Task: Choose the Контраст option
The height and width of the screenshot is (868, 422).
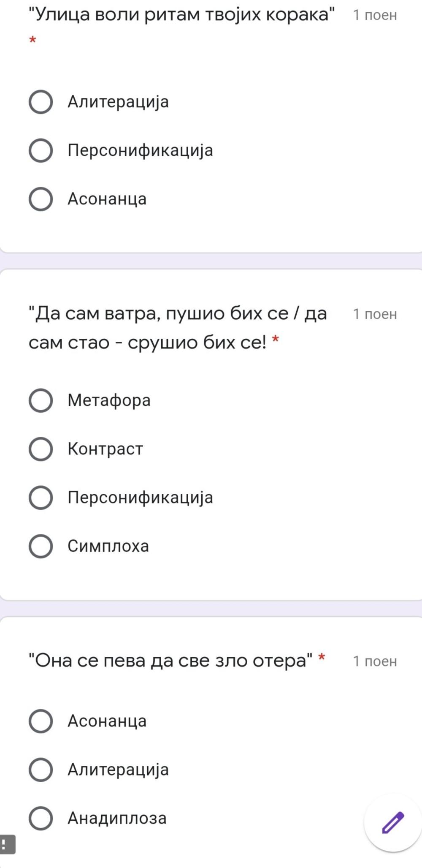Action: click(x=41, y=449)
